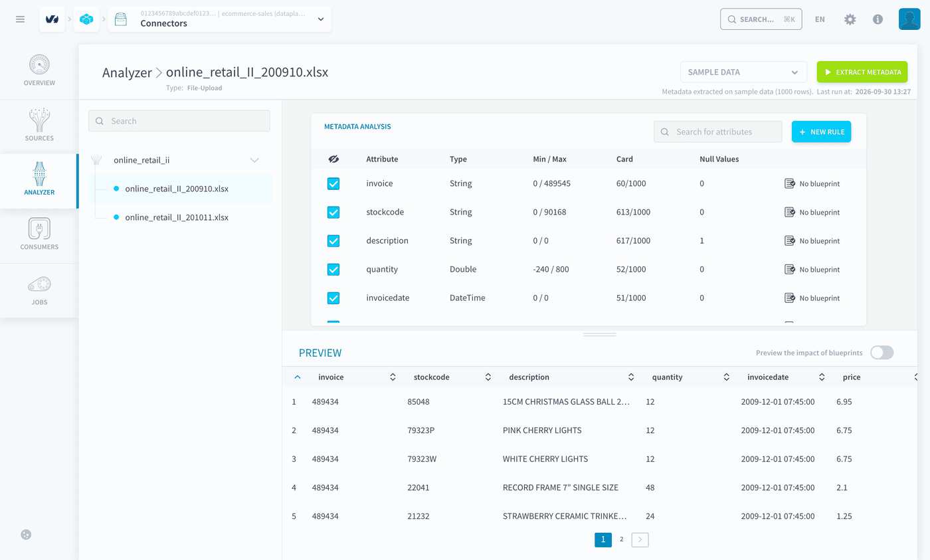This screenshot has width=930, height=560.
Task: Click the cookie icon at bottom left
Action: pyautogui.click(x=26, y=534)
